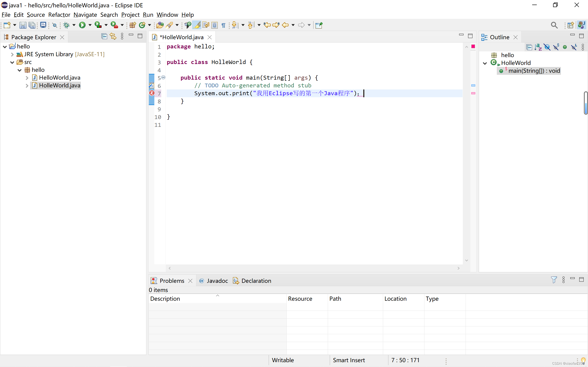
Task: Click the editor horizontal scrollbar
Action: pyautogui.click(x=314, y=268)
